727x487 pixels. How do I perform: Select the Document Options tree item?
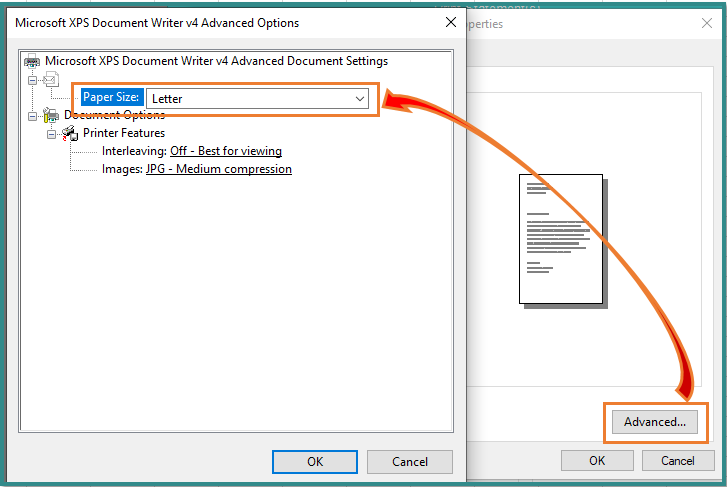[115, 115]
